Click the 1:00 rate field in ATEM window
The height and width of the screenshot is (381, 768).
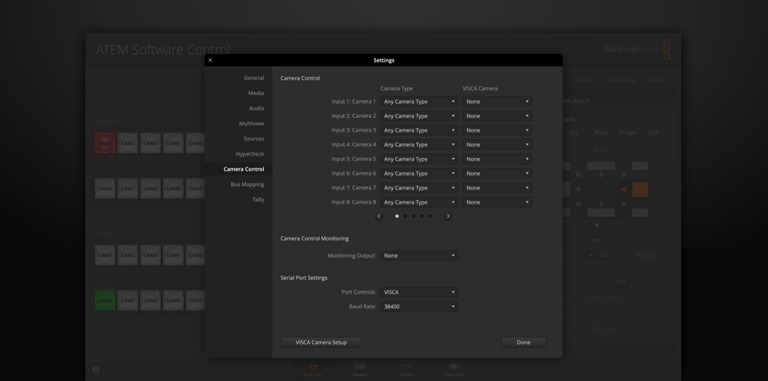point(594,240)
